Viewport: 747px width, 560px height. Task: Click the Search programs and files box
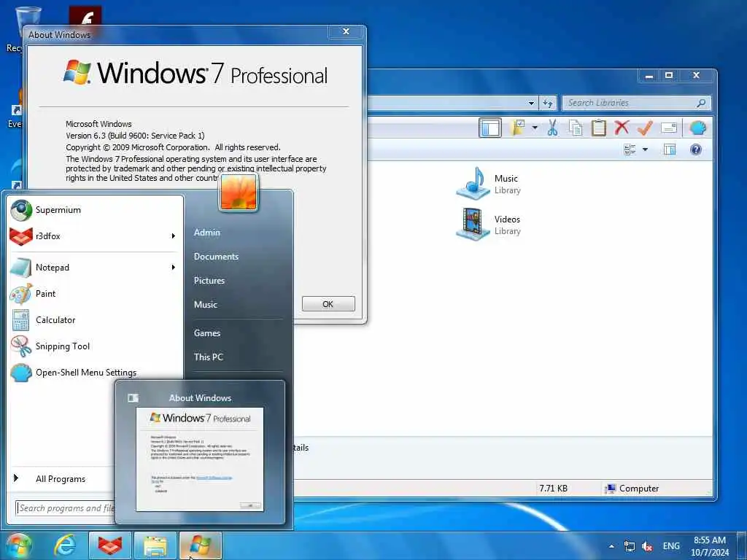tap(65, 508)
